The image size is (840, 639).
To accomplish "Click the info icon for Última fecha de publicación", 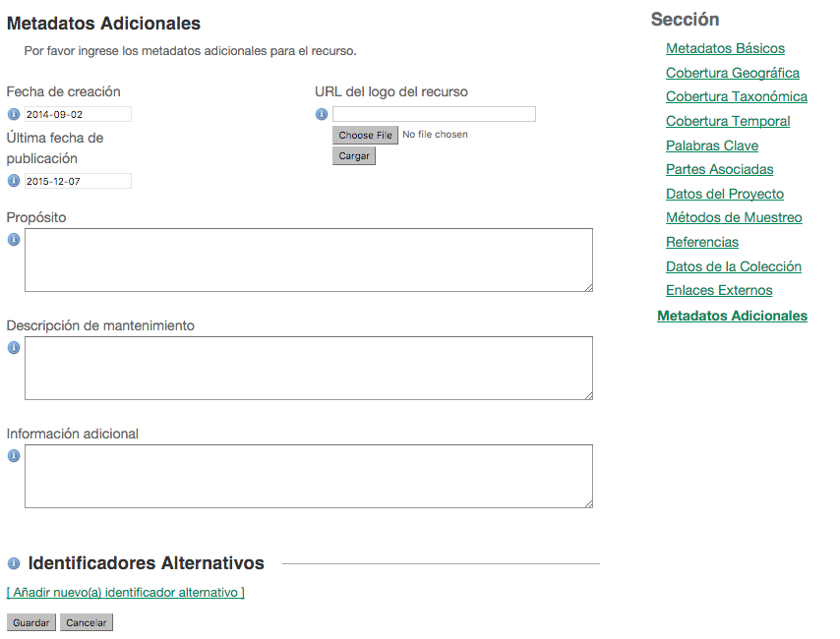I will pos(13,180).
